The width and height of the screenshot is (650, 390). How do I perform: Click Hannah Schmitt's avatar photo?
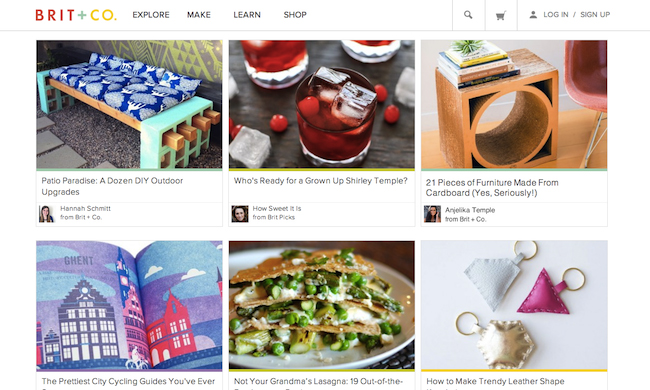pyautogui.click(x=46, y=214)
